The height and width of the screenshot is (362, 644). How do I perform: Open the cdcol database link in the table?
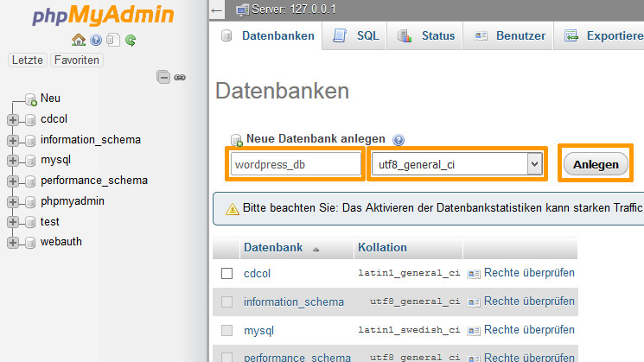pyautogui.click(x=257, y=273)
